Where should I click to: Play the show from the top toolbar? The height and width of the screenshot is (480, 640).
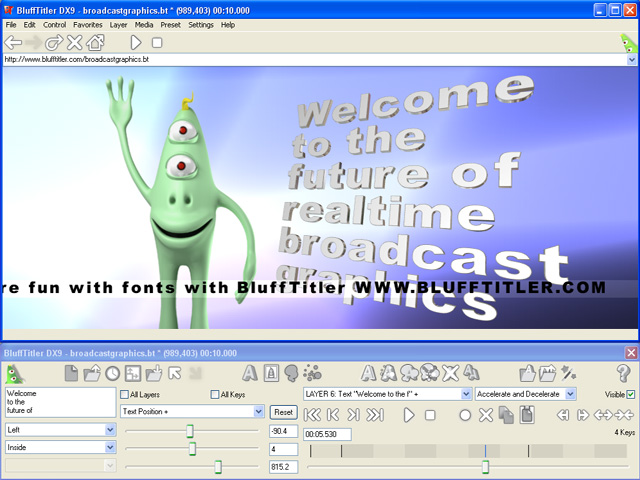(x=136, y=42)
